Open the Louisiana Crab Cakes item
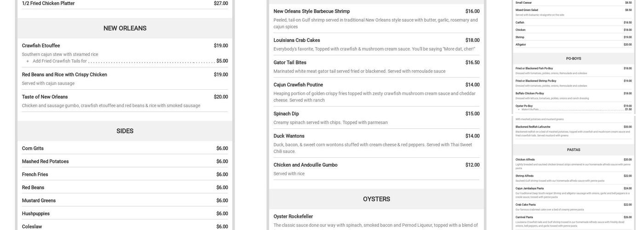644x230 pixels. (x=297, y=40)
